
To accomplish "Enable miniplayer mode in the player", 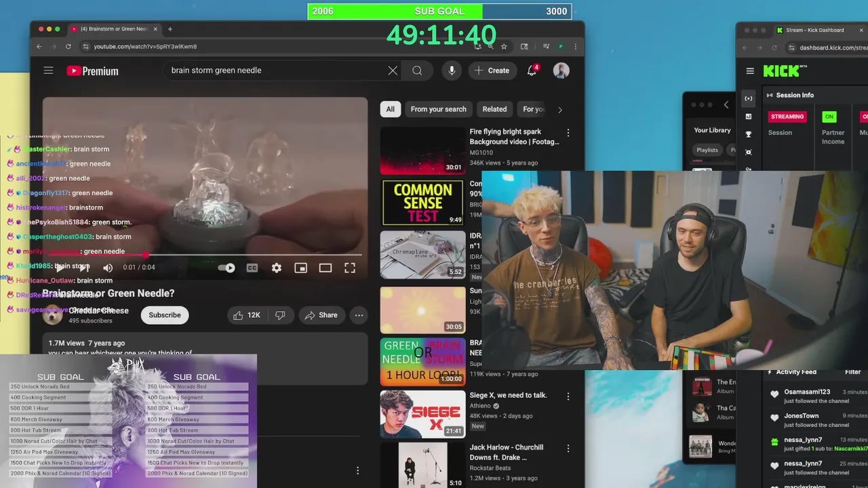I will click(x=301, y=268).
